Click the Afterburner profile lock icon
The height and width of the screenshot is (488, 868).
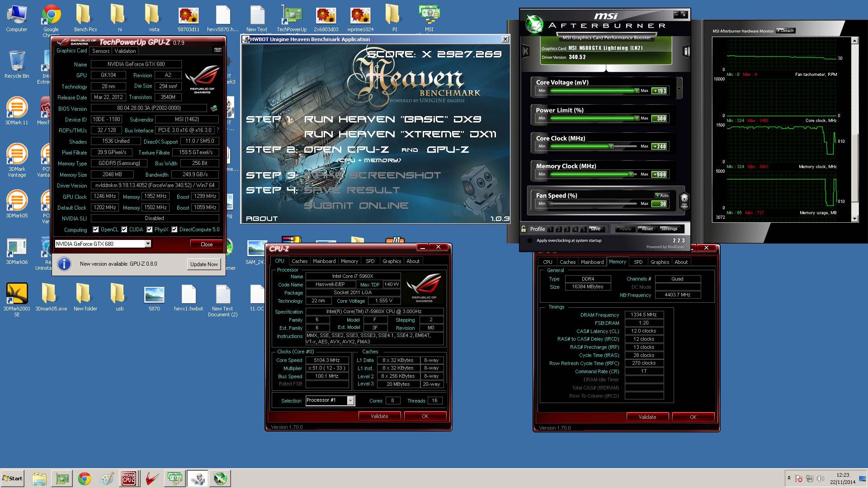(x=524, y=229)
